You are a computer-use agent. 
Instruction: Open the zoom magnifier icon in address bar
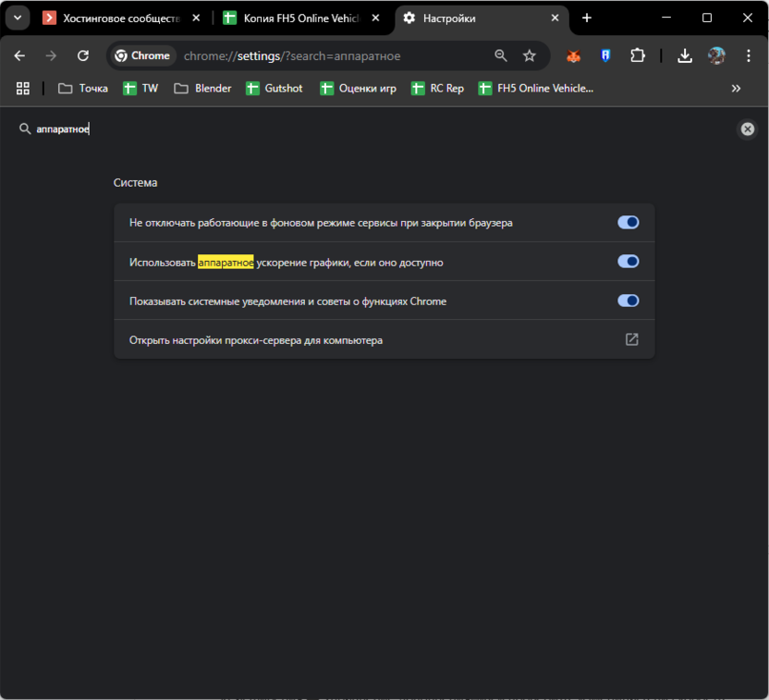(x=501, y=55)
